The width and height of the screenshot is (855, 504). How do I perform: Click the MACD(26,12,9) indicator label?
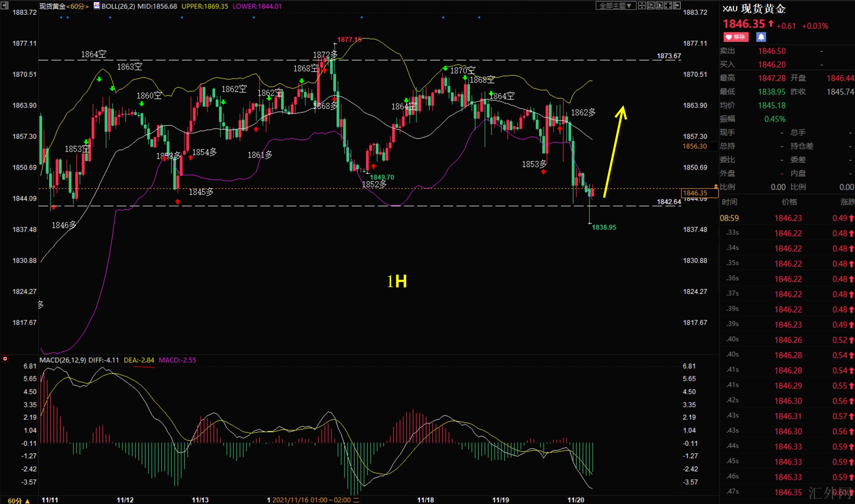(x=62, y=360)
